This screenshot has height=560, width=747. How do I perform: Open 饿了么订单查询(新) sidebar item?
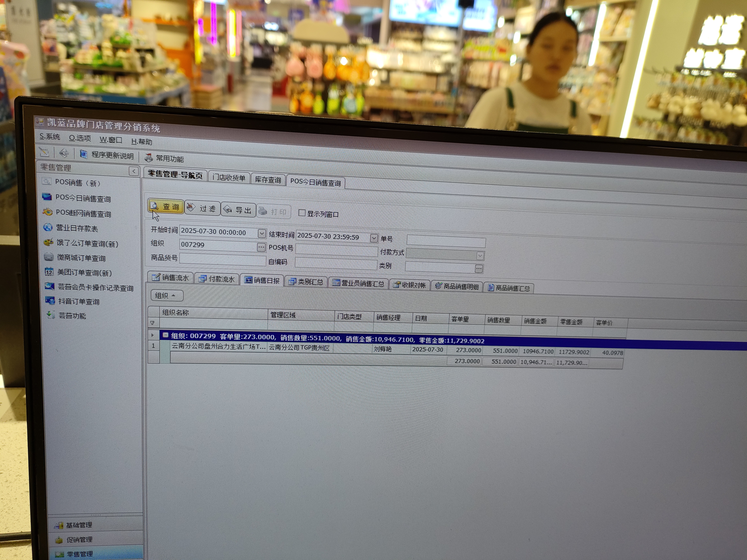click(87, 243)
